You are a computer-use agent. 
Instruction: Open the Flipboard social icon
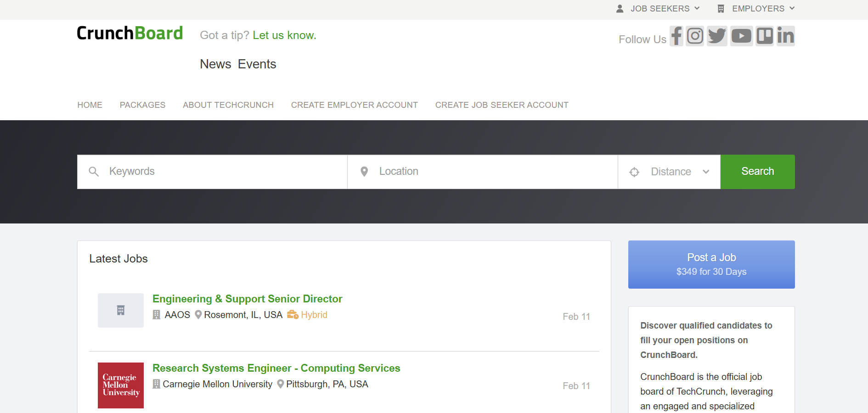coord(765,36)
